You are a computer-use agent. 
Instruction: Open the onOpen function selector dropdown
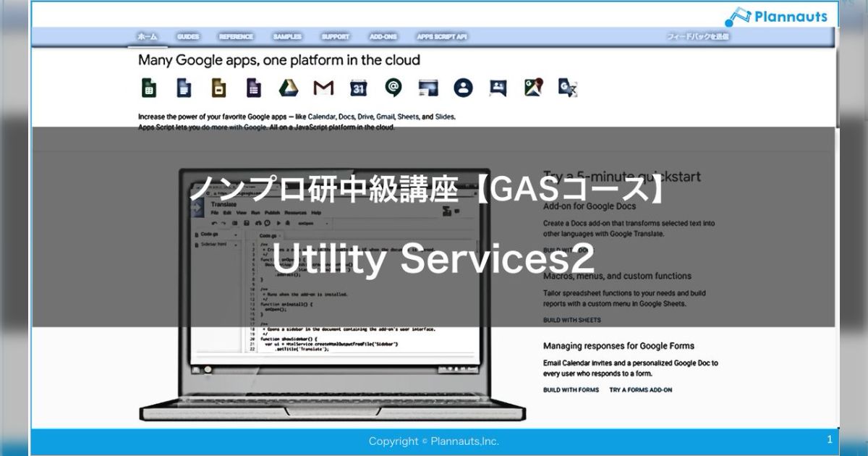(311, 223)
